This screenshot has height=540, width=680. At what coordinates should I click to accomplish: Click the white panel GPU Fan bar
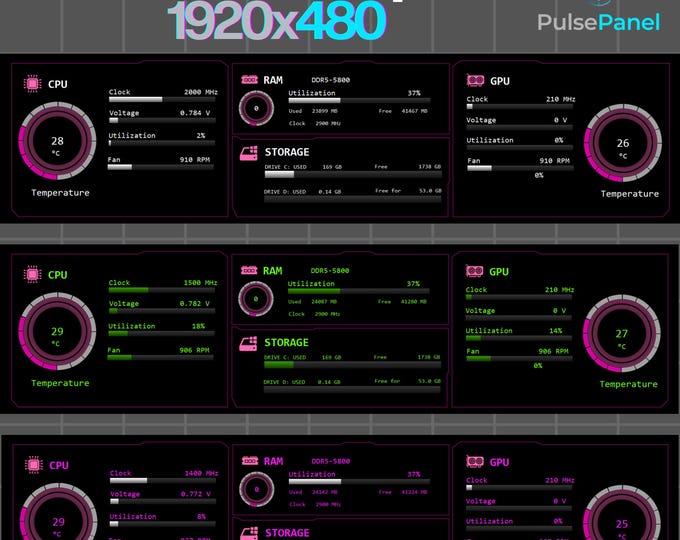coord(520,168)
